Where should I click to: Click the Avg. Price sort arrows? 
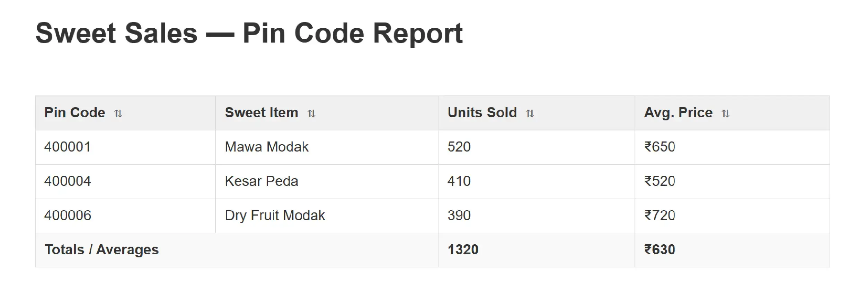pyautogui.click(x=725, y=113)
